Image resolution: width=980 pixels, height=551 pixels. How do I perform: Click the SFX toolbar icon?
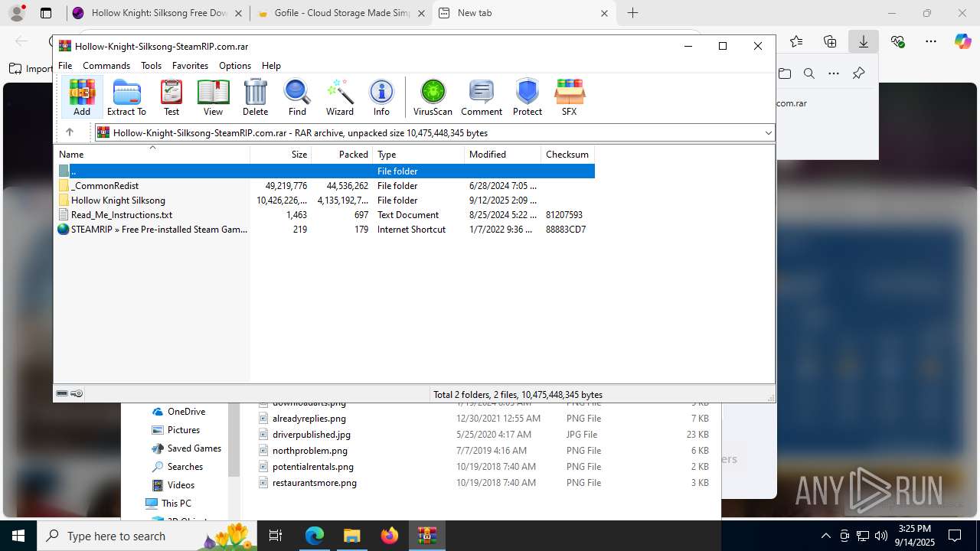coord(569,97)
